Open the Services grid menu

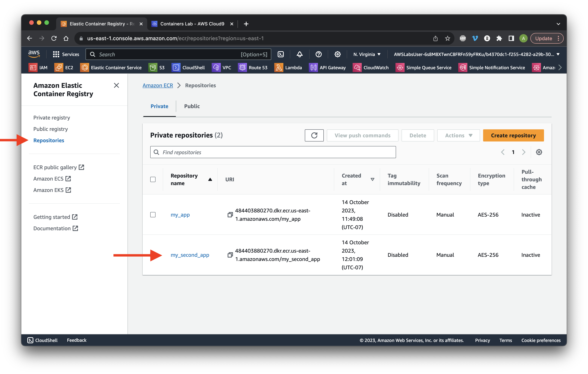[66, 54]
